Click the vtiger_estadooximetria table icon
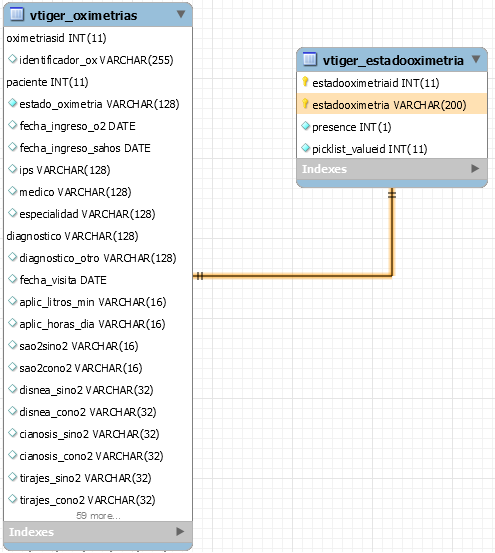The width and height of the screenshot is (495, 553). point(310,59)
